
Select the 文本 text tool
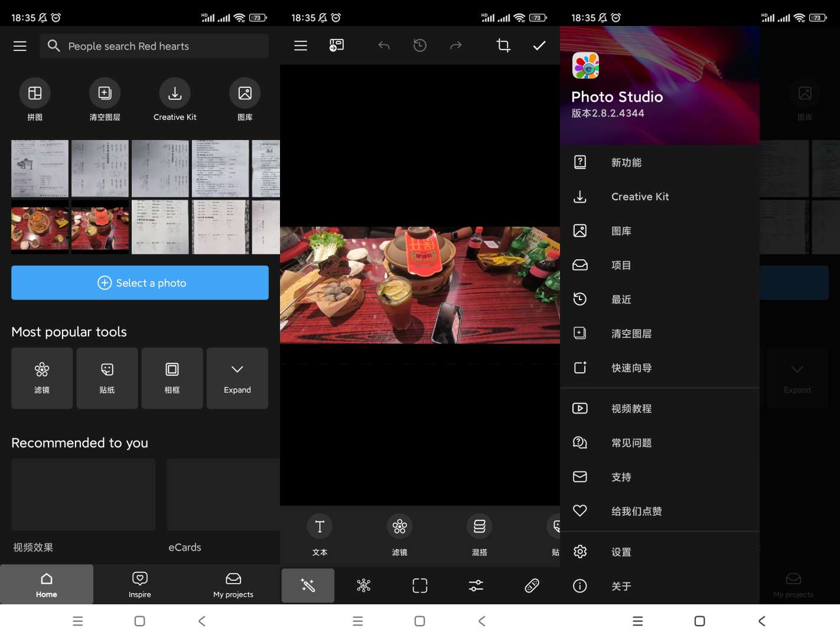tap(320, 534)
